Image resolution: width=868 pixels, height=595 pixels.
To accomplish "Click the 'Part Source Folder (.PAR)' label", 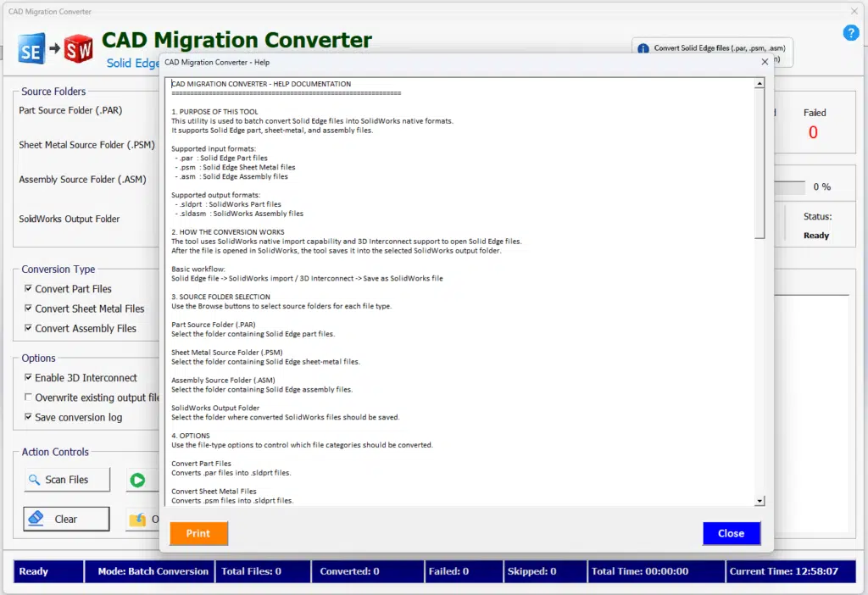I will click(x=70, y=110).
